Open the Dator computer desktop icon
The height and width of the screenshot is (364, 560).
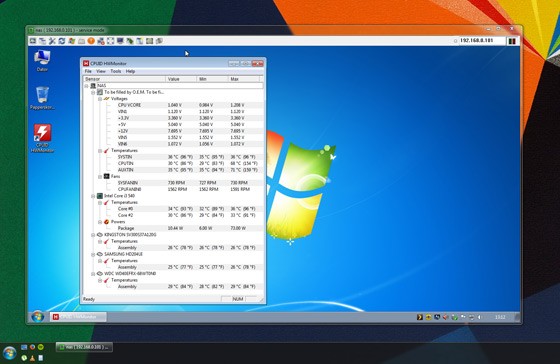click(42, 61)
